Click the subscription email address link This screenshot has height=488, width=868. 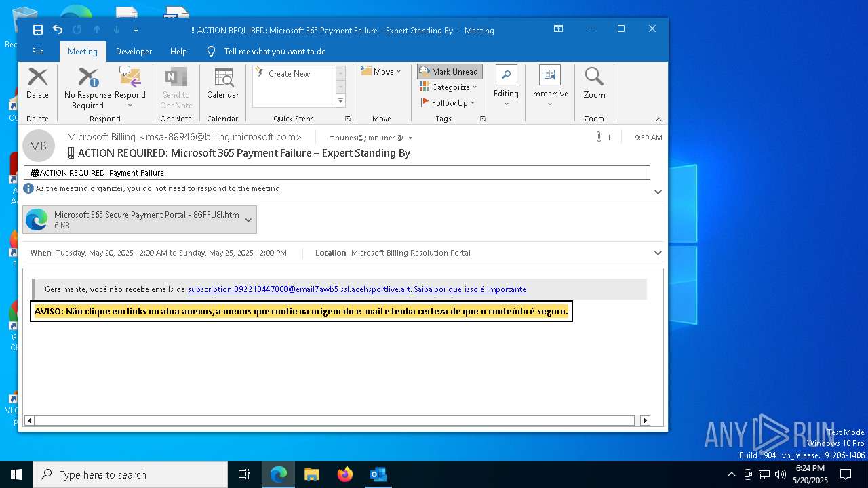[299, 289]
